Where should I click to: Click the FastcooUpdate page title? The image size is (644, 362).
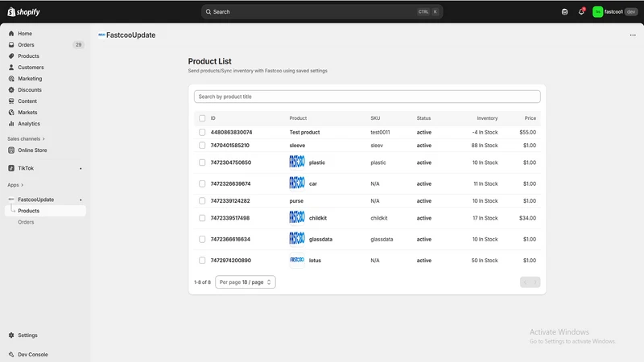coord(130,35)
